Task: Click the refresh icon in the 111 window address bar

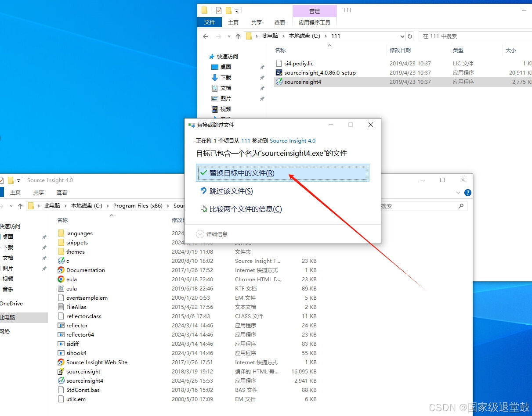Action: tap(410, 36)
